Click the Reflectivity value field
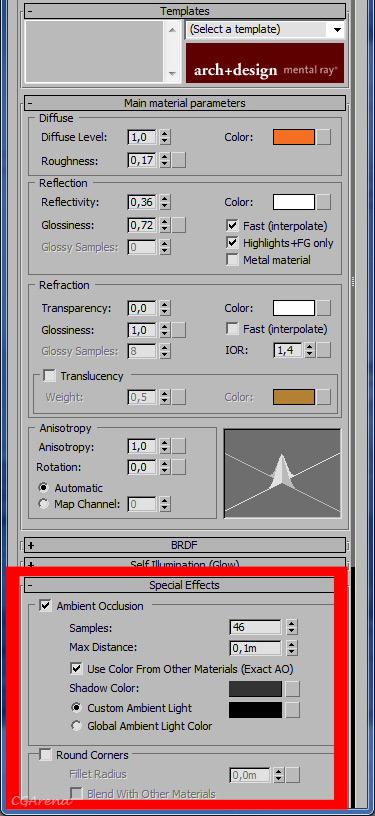Screen dimensions: 375x816 142,202
